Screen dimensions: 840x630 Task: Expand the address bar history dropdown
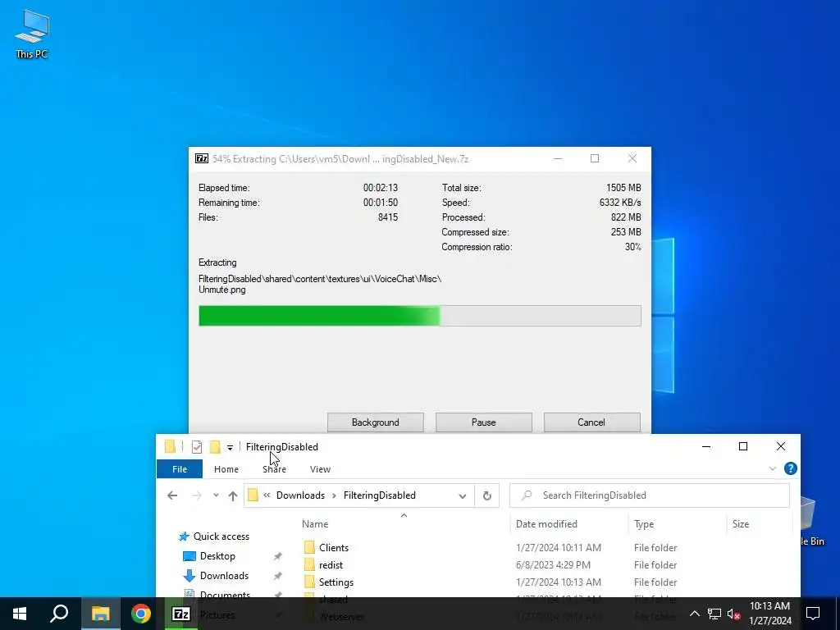click(x=463, y=495)
